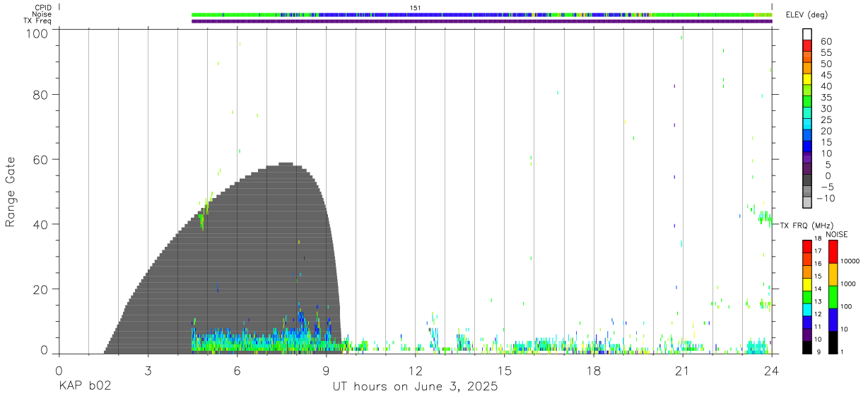Select the Noise row label at top left
Screen dimensions: 868x401
[43, 14]
